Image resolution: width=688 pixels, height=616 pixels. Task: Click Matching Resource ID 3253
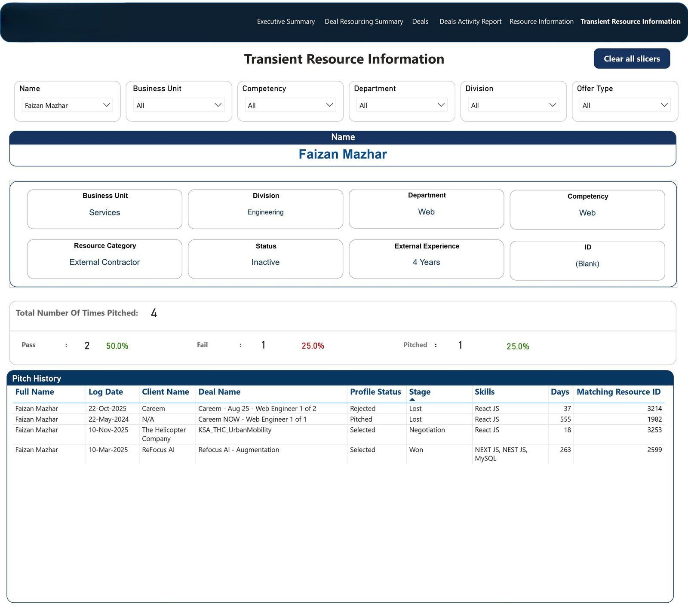point(654,430)
